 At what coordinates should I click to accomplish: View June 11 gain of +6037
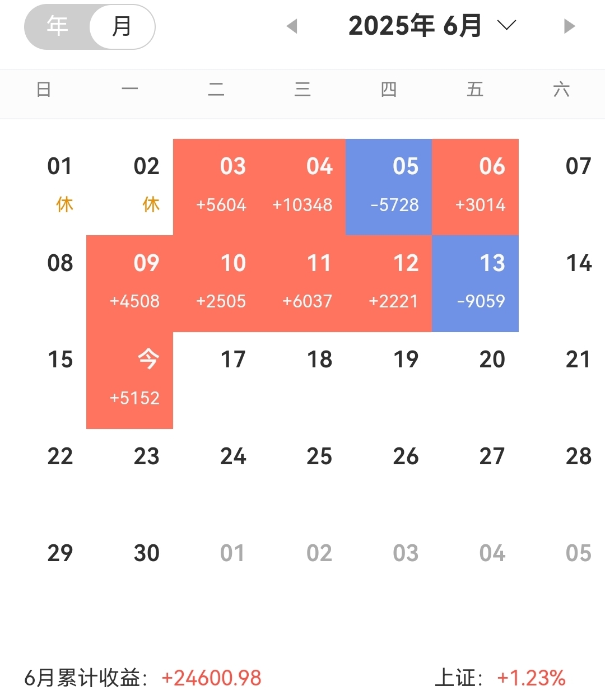(302, 283)
